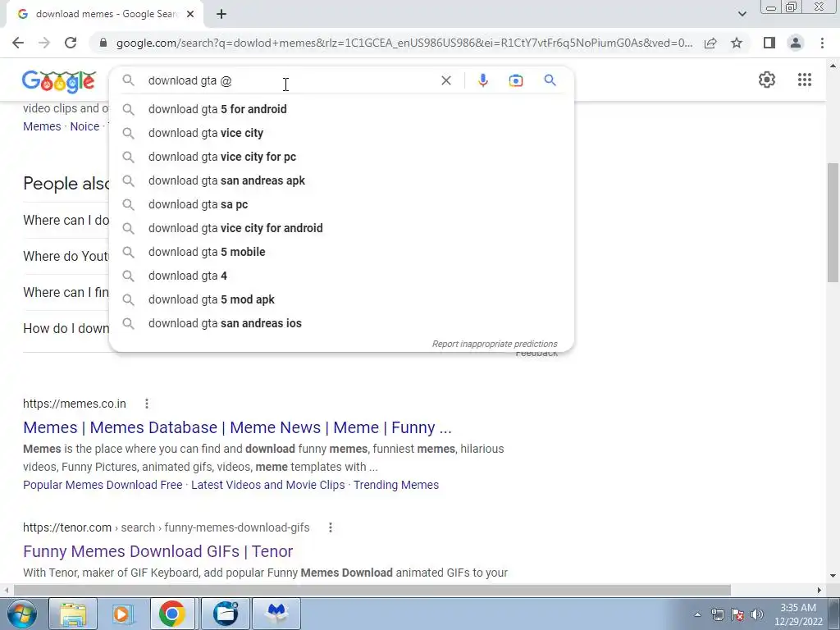The height and width of the screenshot is (630, 840).
Task: Open Latest Videos and Movie Clips sitelink
Action: pyautogui.click(x=268, y=485)
